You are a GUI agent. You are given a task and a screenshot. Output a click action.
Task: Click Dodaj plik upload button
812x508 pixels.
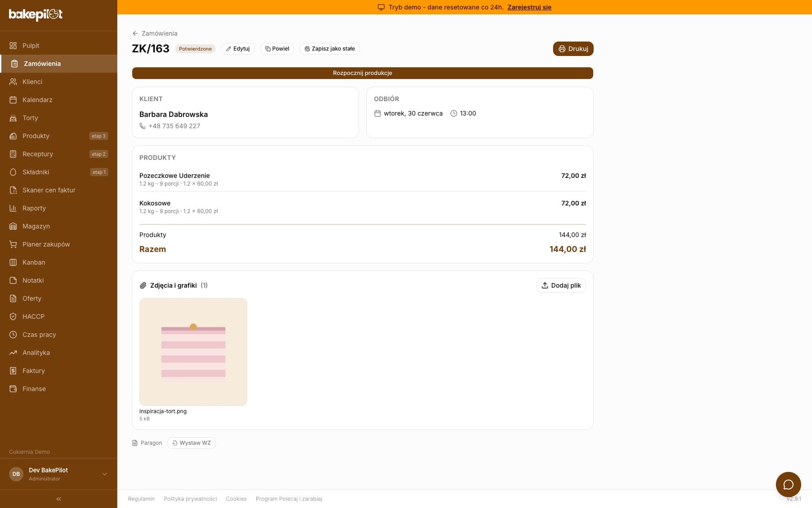[x=561, y=285]
